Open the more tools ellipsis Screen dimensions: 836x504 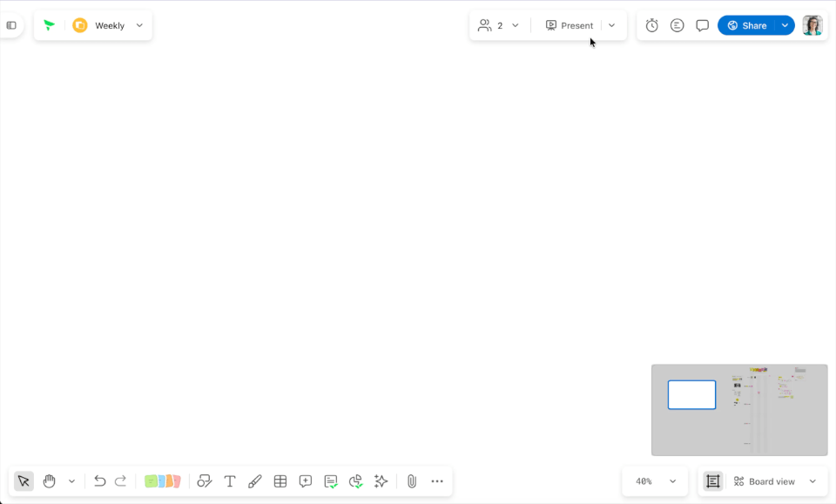coord(437,481)
